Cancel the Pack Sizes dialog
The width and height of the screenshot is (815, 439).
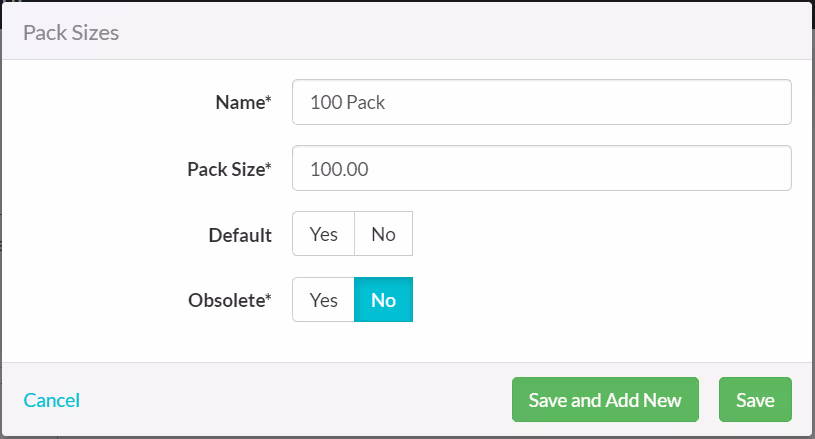[x=51, y=400]
